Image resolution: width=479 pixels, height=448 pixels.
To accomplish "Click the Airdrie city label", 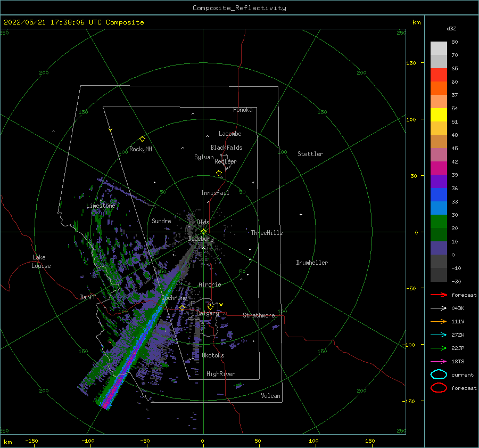I will [210, 284].
